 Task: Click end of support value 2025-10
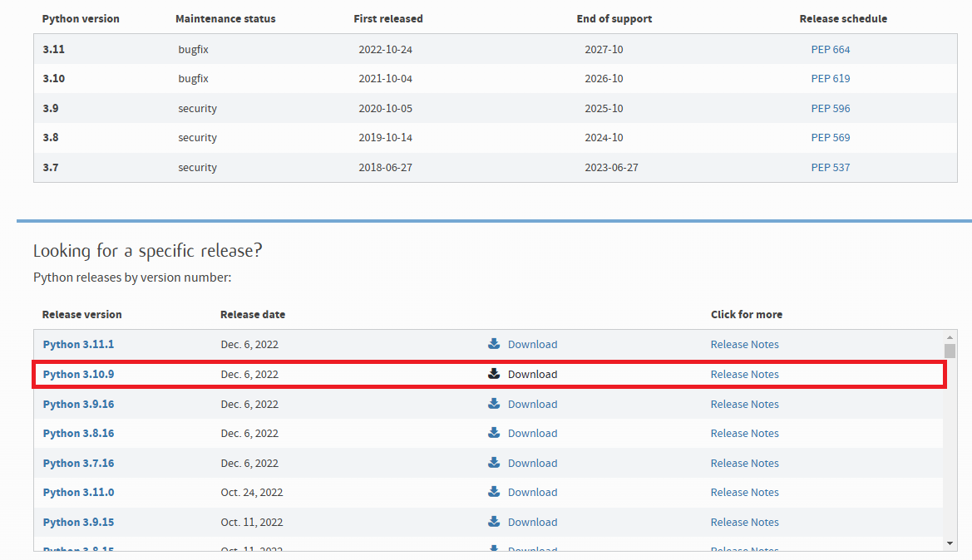(604, 108)
